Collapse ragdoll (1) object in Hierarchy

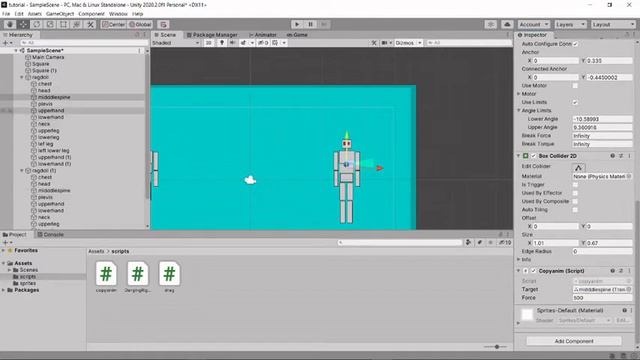(x=22, y=171)
